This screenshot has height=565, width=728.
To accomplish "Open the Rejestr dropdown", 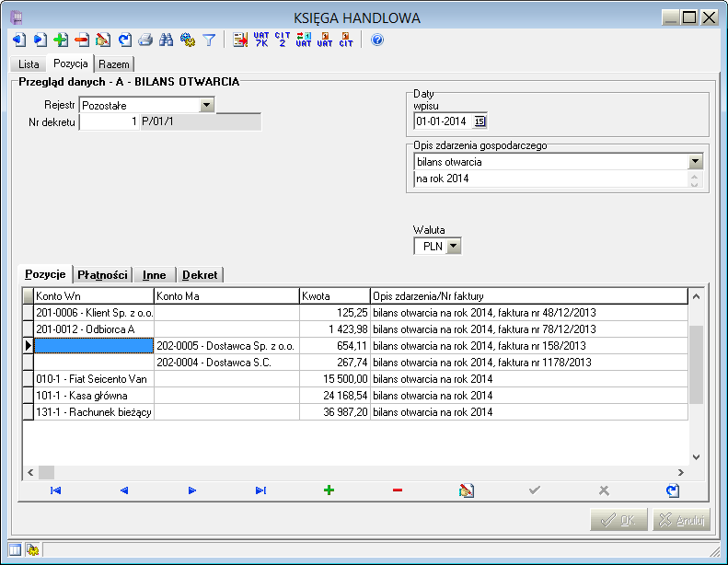I will [206, 105].
